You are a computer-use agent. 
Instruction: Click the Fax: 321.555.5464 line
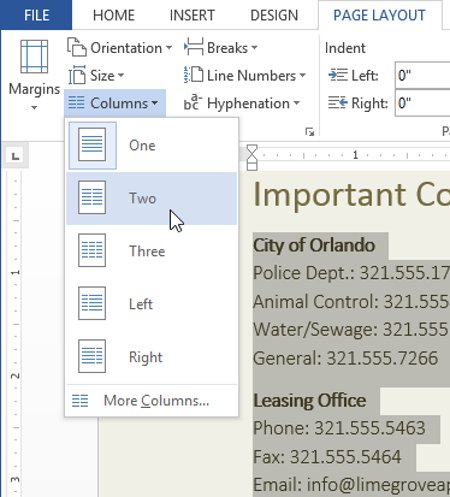(x=327, y=457)
